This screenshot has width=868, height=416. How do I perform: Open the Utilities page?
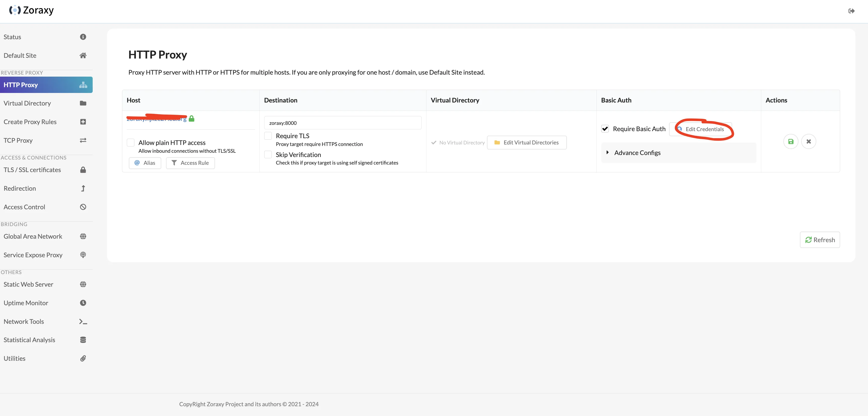(x=46, y=358)
